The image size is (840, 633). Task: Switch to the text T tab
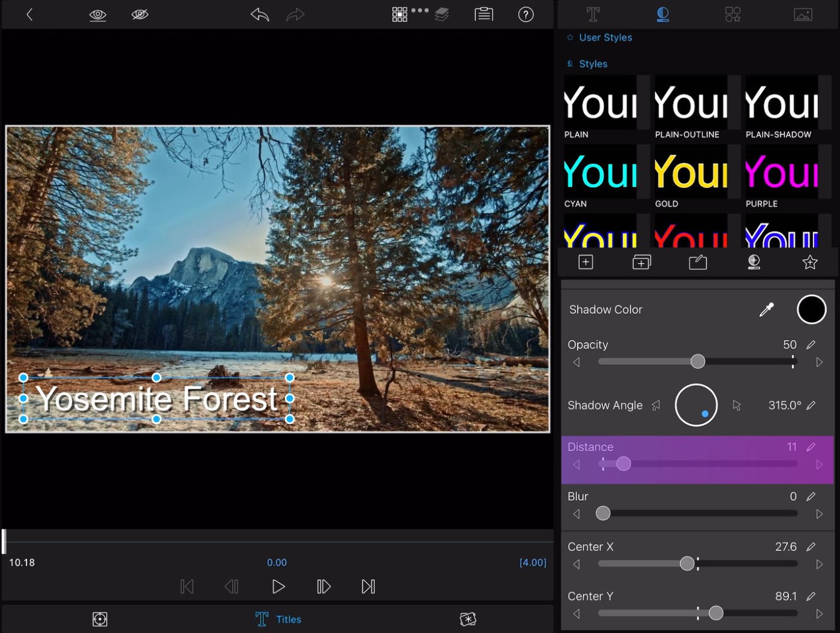(x=593, y=14)
